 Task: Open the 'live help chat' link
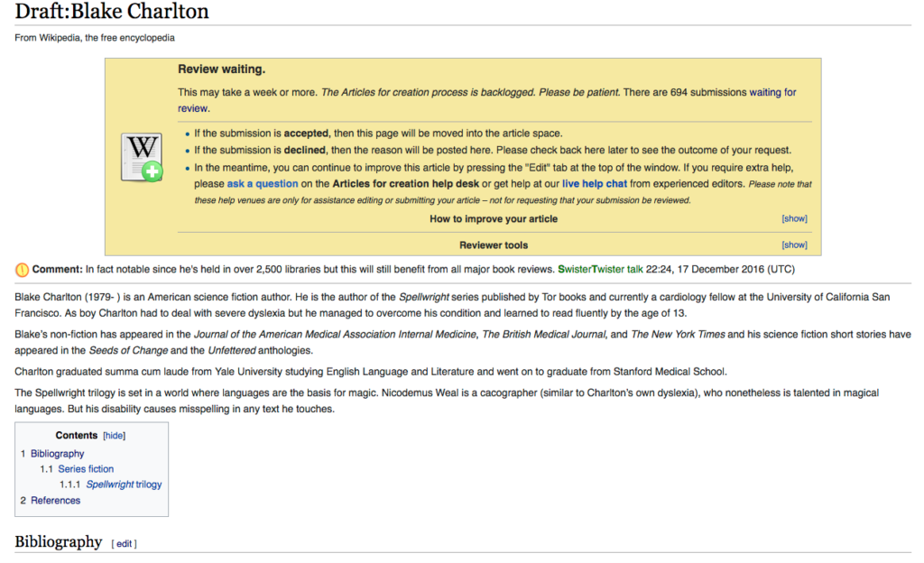[x=594, y=183]
